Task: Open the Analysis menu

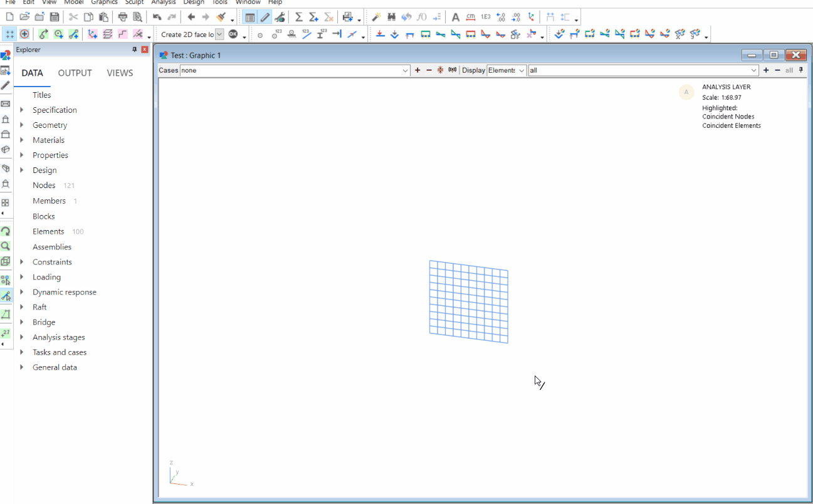Action: [163, 3]
